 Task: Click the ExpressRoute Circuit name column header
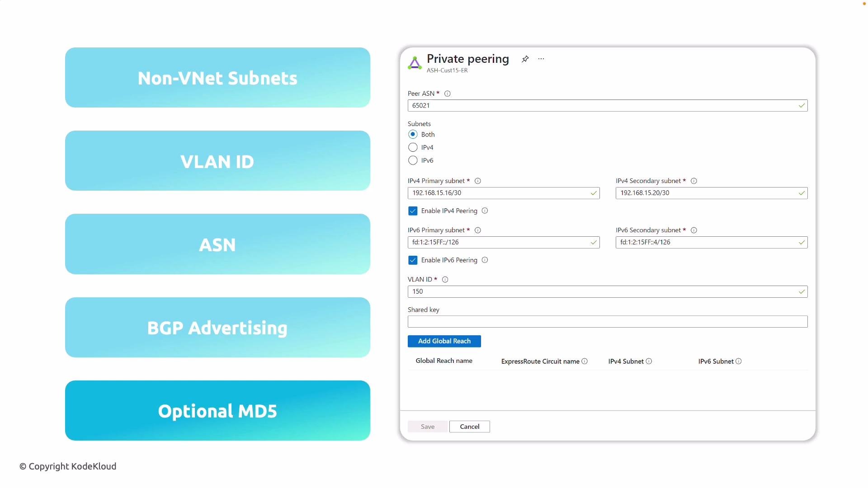(540, 361)
